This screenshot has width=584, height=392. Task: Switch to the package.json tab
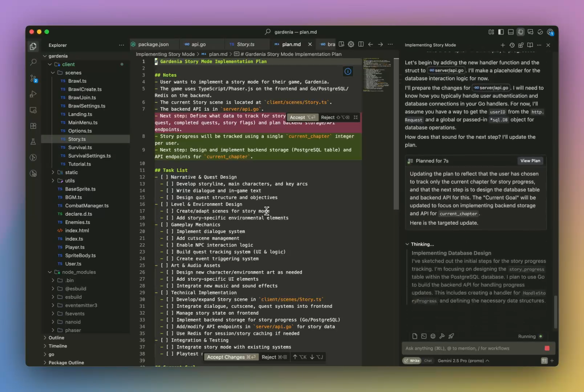153,44
